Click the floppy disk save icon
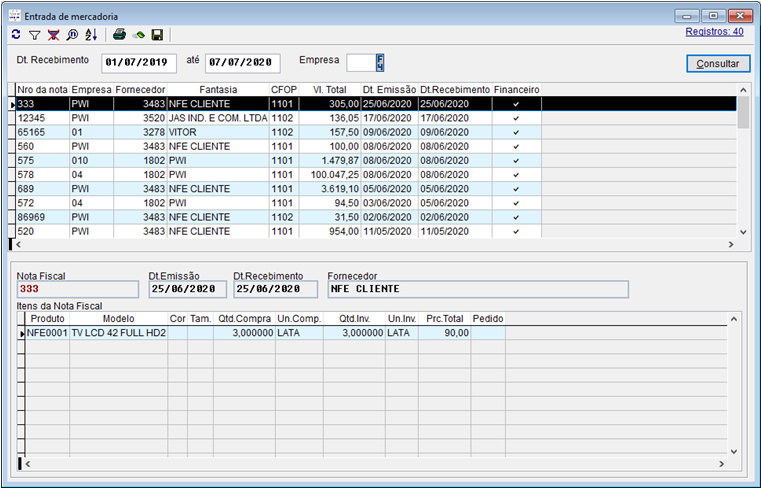761x489 pixels. (x=157, y=35)
